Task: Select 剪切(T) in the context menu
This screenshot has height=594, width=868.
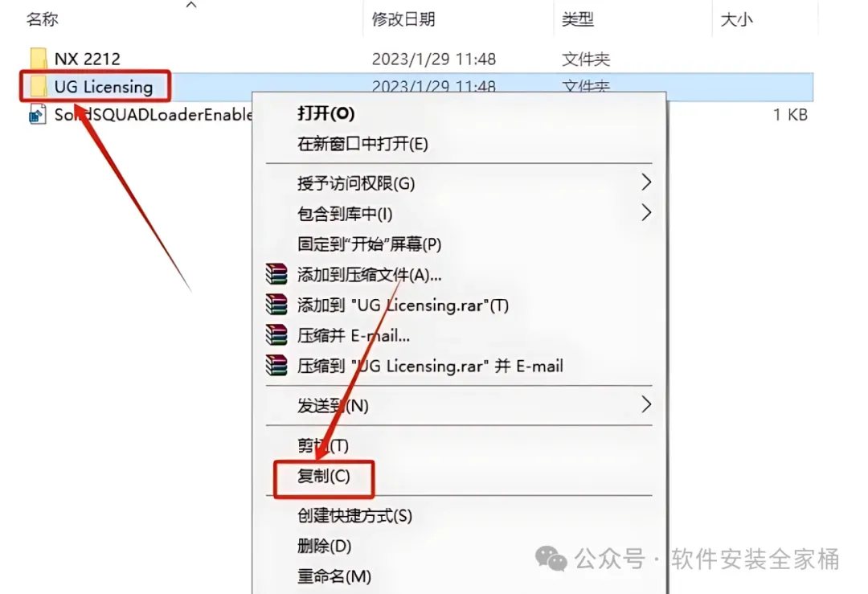Action: point(323,445)
